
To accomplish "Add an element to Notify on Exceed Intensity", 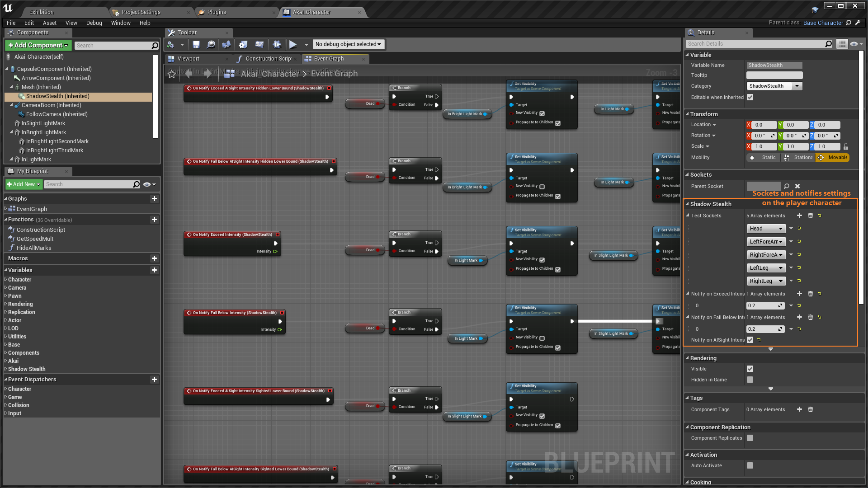I will point(799,294).
